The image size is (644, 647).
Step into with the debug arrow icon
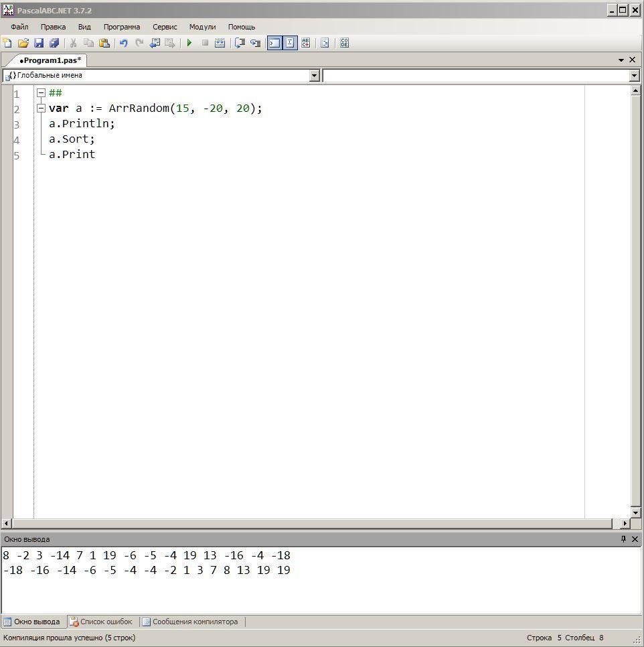(256, 43)
